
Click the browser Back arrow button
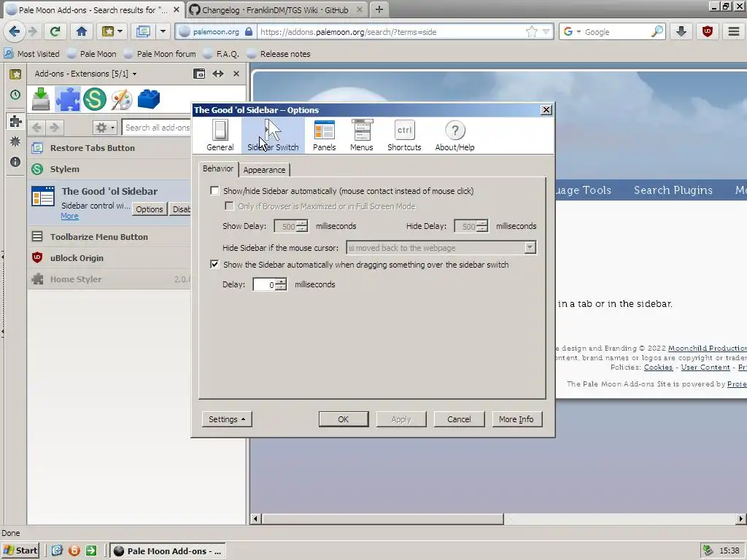pyautogui.click(x=14, y=32)
